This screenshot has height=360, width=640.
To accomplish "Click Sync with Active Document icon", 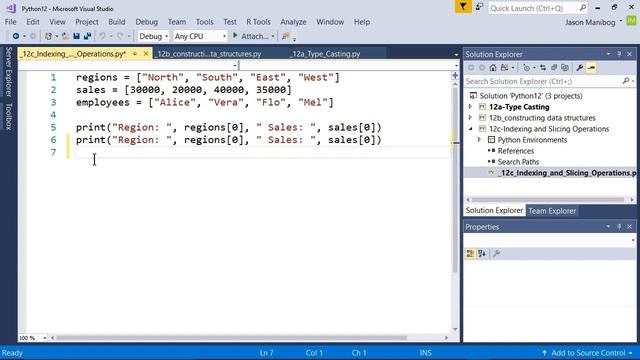I will coord(543,68).
